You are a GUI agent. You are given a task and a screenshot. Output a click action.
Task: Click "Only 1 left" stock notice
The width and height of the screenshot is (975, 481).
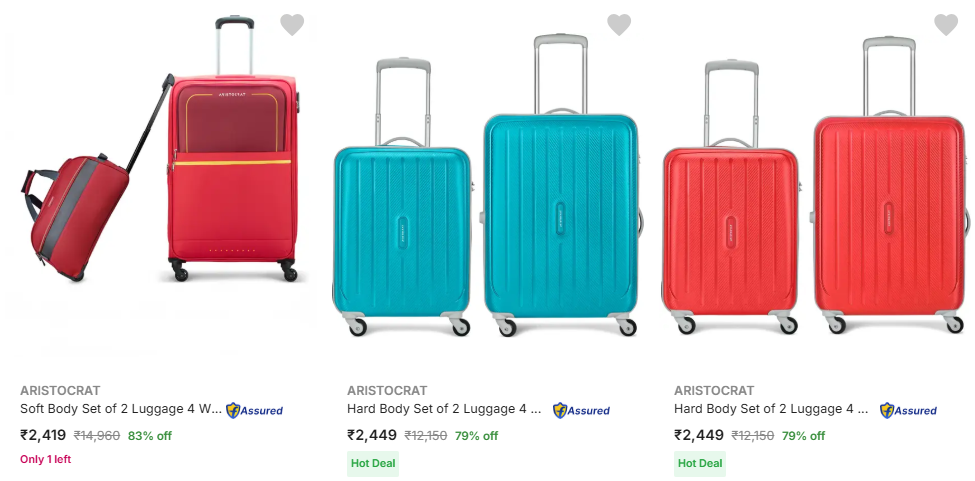46,459
